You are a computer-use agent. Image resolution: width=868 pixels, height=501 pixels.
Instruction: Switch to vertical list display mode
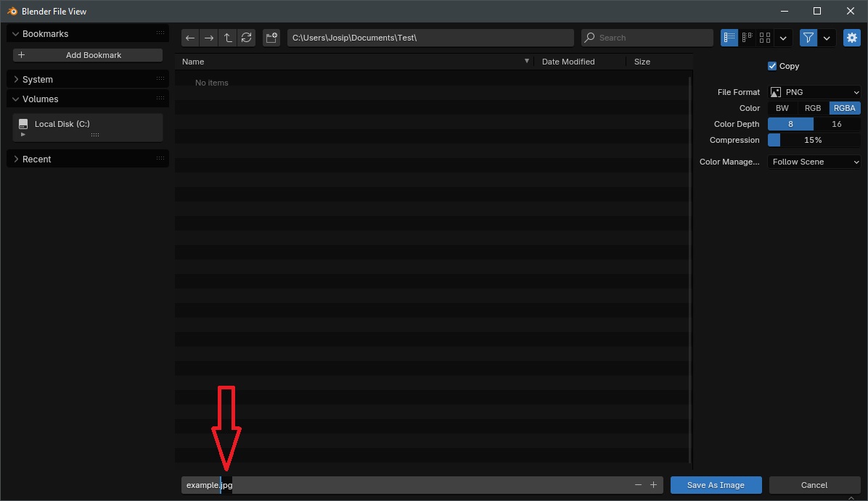pyautogui.click(x=729, y=38)
